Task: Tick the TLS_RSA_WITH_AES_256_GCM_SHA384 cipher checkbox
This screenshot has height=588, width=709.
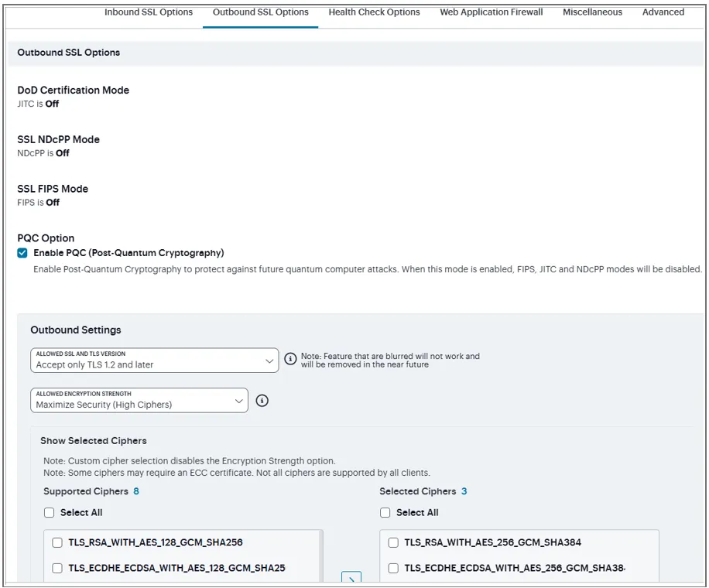Action: [x=393, y=542]
